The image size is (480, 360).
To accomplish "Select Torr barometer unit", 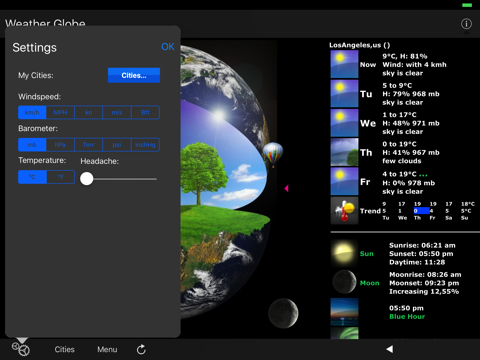I will 89,145.
